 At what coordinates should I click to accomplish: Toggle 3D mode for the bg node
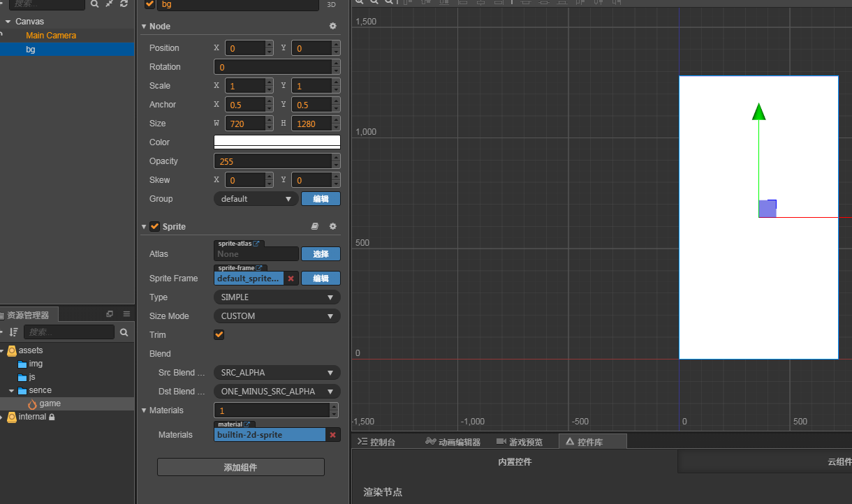click(x=332, y=4)
